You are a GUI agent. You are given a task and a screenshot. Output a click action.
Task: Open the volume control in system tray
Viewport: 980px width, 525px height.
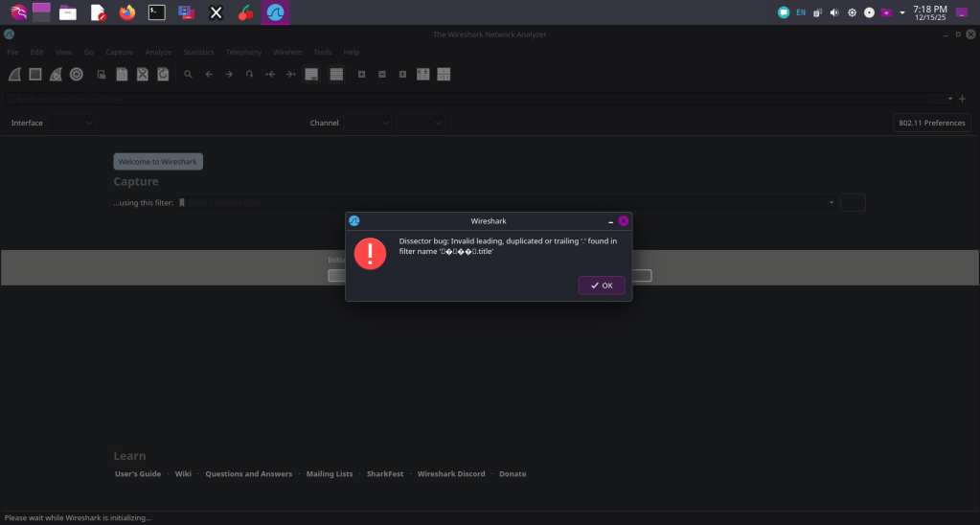coord(833,12)
